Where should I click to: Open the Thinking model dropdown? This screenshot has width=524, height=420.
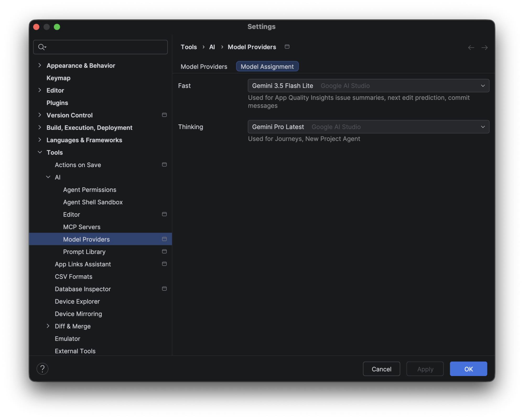(x=368, y=127)
